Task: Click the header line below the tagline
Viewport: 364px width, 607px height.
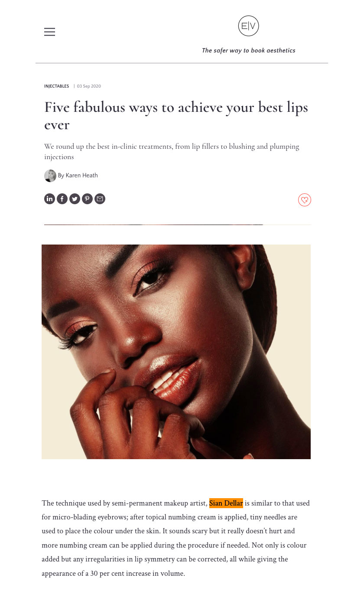Action: point(182,63)
